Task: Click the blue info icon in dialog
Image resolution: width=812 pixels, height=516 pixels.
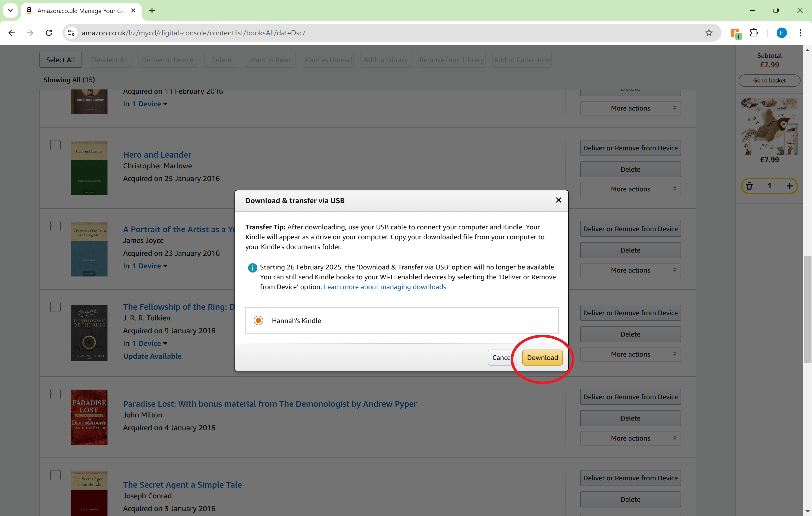Action: point(252,268)
